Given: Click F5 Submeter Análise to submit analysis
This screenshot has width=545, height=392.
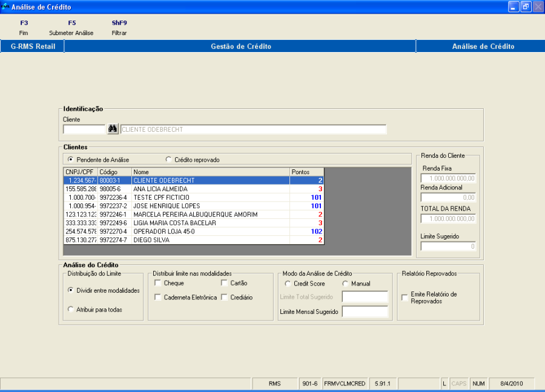Looking at the screenshot, I should [x=71, y=27].
